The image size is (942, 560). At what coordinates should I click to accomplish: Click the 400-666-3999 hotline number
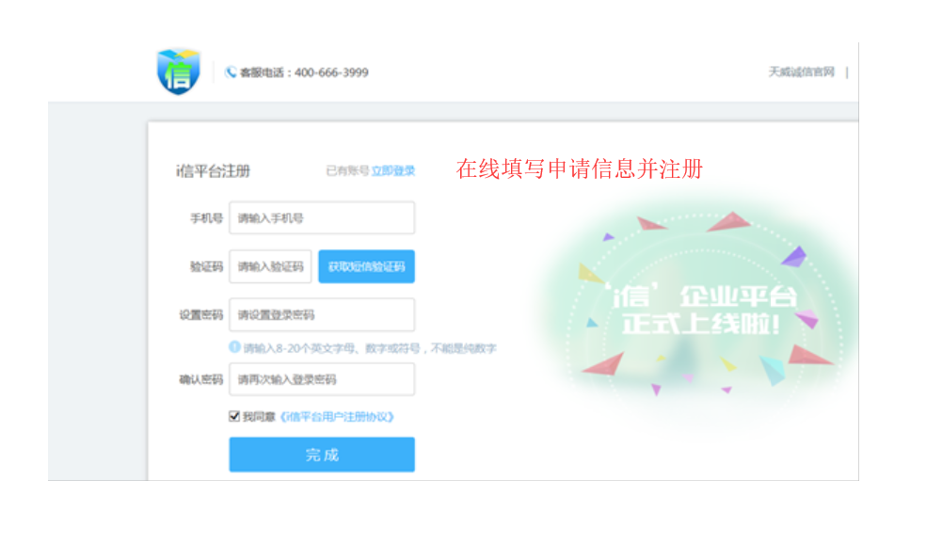pos(331,72)
